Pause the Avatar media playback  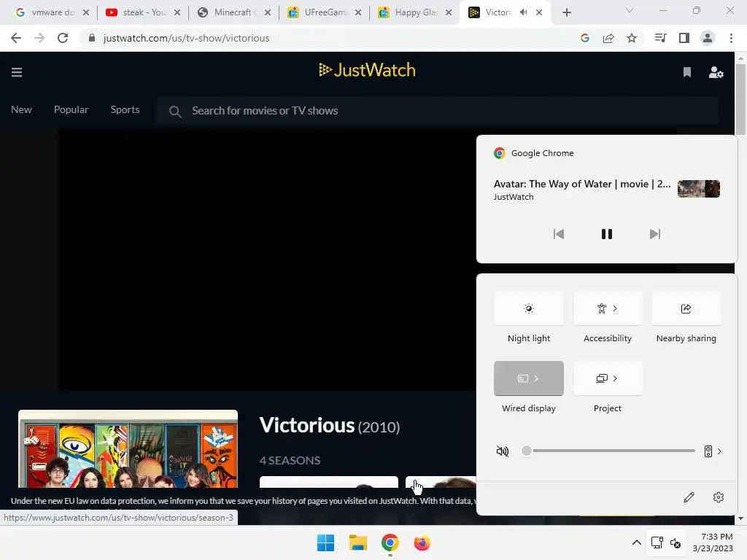606,234
